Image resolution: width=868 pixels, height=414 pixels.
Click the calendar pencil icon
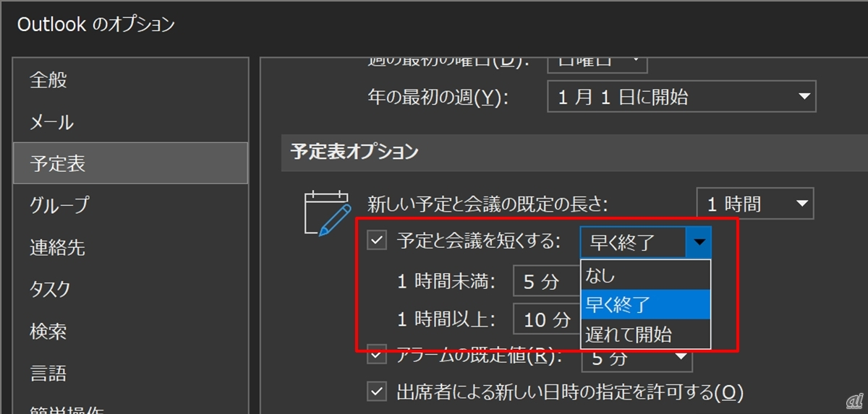(x=328, y=214)
